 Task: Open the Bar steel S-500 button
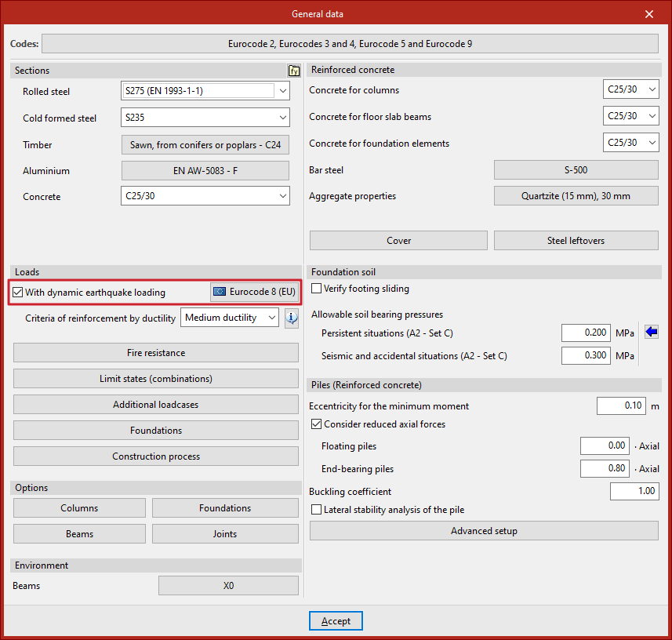click(576, 169)
